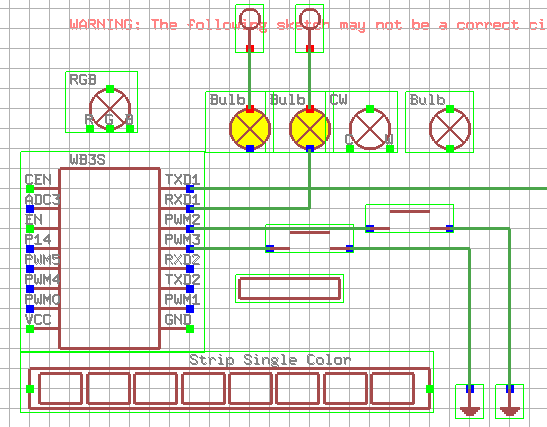Toggle the switch wired to PWM2

(x=410, y=219)
